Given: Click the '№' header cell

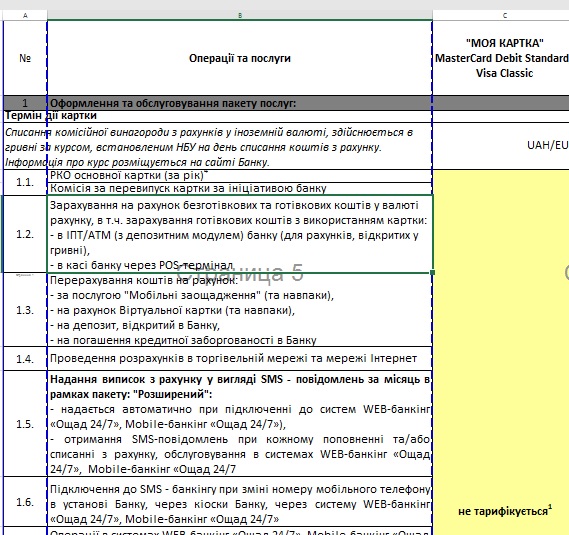Looking at the screenshot, I should coord(25,58).
